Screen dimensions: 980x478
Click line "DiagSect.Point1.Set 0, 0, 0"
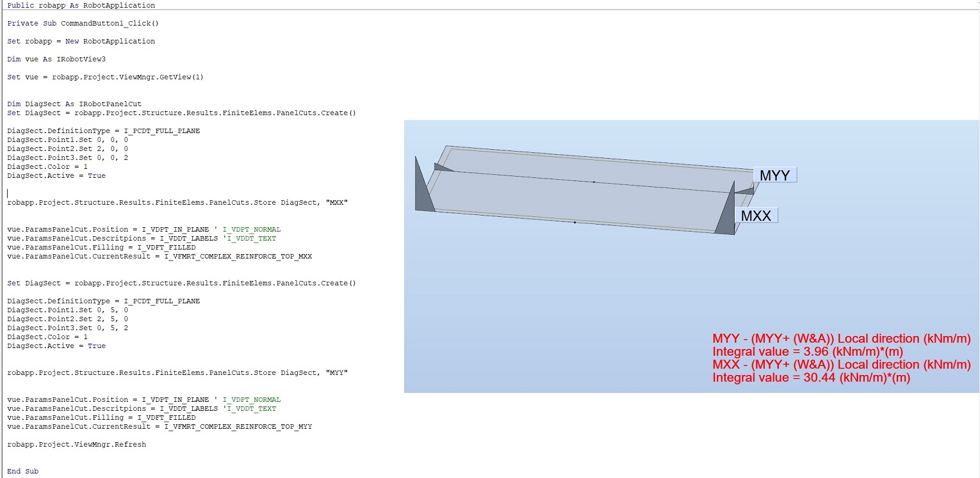coord(67,139)
